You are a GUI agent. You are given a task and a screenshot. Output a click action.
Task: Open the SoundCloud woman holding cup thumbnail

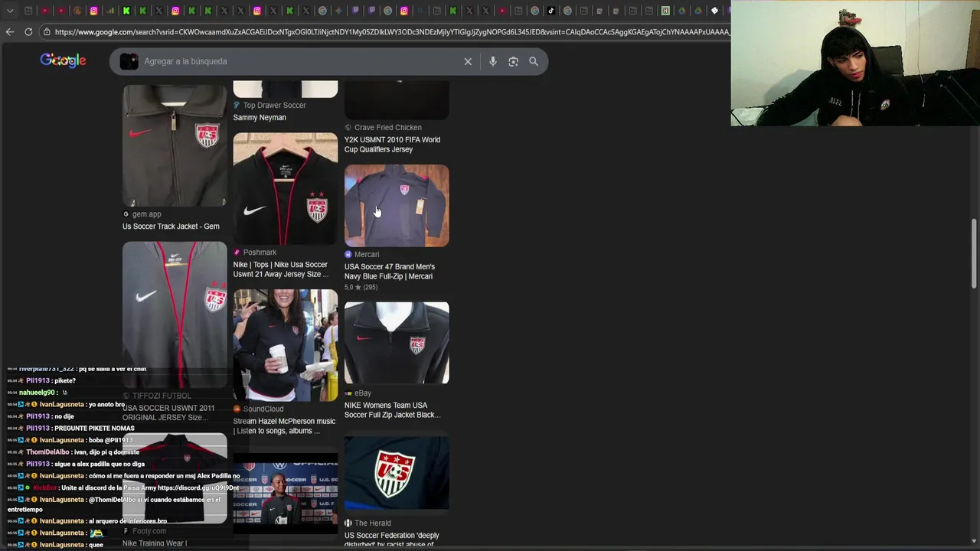point(285,345)
